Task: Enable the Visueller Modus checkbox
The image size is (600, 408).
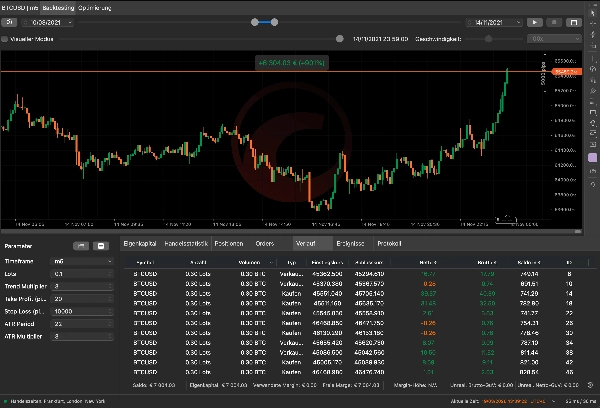Action: pyautogui.click(x=5, y=39)
